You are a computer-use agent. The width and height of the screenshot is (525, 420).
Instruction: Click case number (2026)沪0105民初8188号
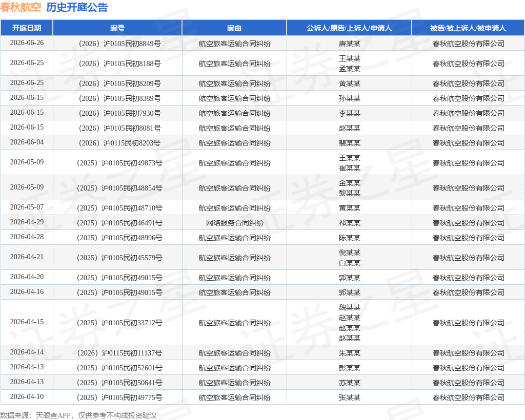pos(119,64)
